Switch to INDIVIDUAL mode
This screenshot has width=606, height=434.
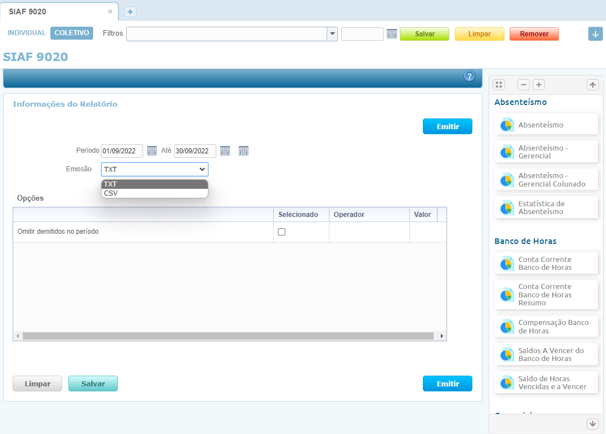27,33
